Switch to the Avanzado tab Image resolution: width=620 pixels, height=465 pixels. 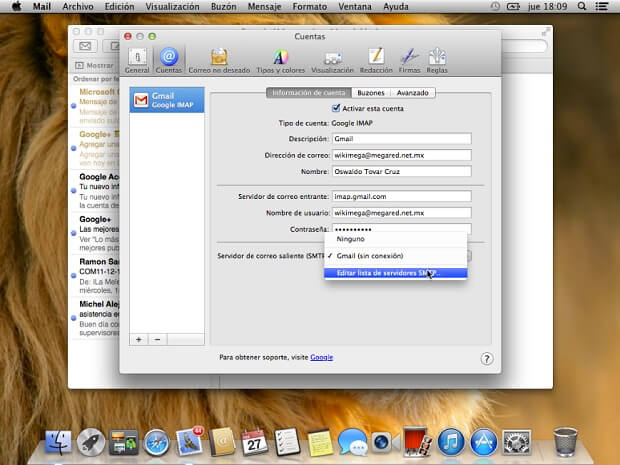tap(413, 93)
